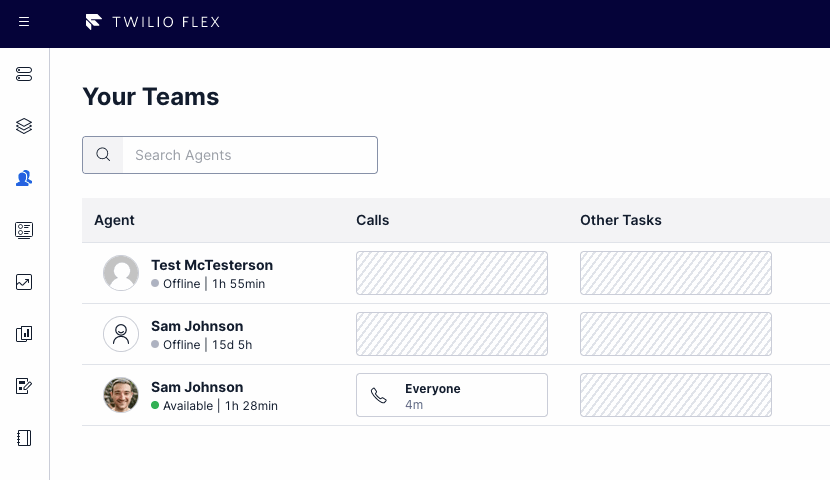
Task: Click the search magnifier icon
Action: (x=103, y=155)
